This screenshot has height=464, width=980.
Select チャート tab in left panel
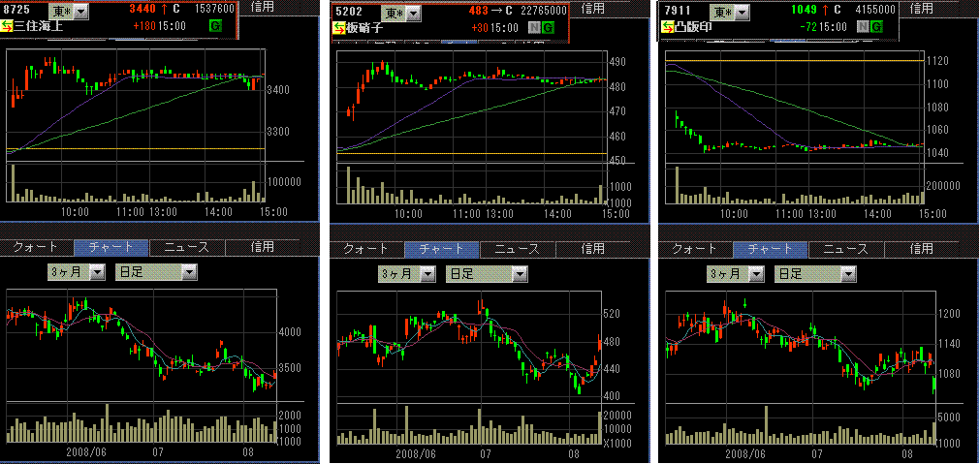[111, 247]
